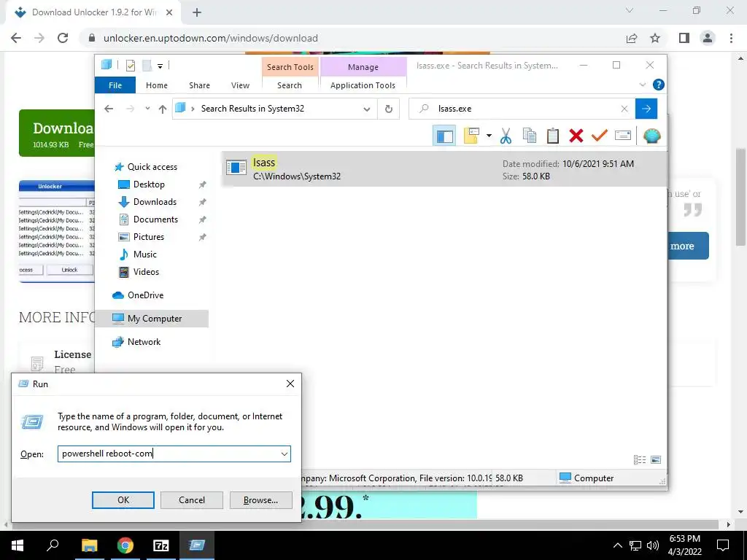Close the Run dialog
The width and height of the screenshot is (747, 560).
click(x=290, y=384)
